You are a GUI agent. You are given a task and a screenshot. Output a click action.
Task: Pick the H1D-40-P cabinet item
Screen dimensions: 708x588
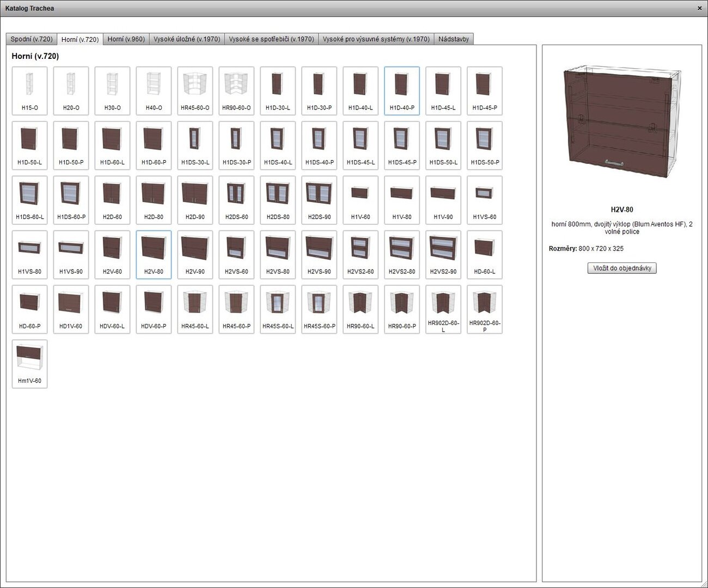[x=402, y=90]
